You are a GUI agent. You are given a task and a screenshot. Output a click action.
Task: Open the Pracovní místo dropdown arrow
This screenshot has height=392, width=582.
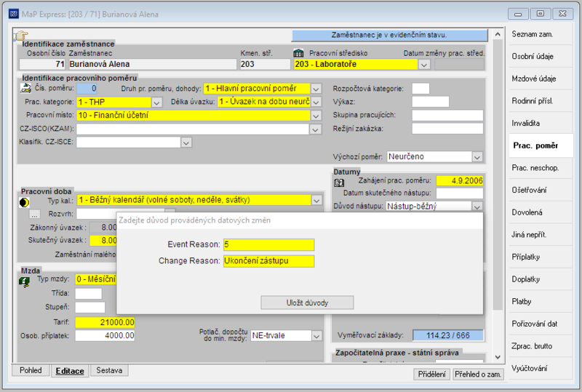click(316, 116)
